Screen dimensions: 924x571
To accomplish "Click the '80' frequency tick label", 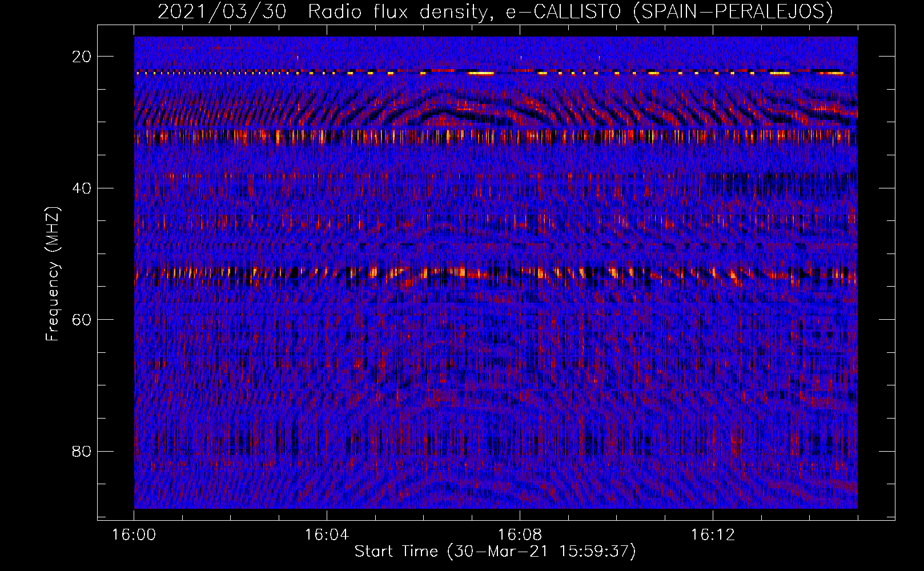I will coord(82,452).
